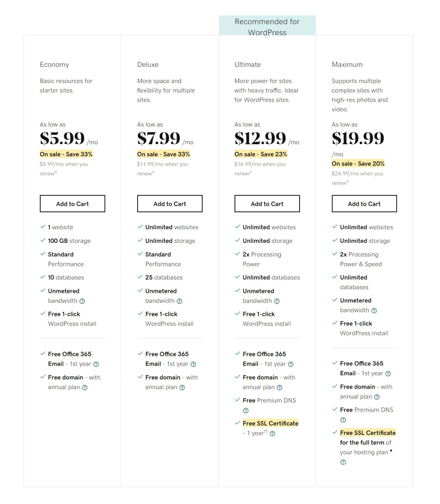Click Maximum plan Premium DNS help icon
This screenshot has width=440, height=504.
pos(343,420)
